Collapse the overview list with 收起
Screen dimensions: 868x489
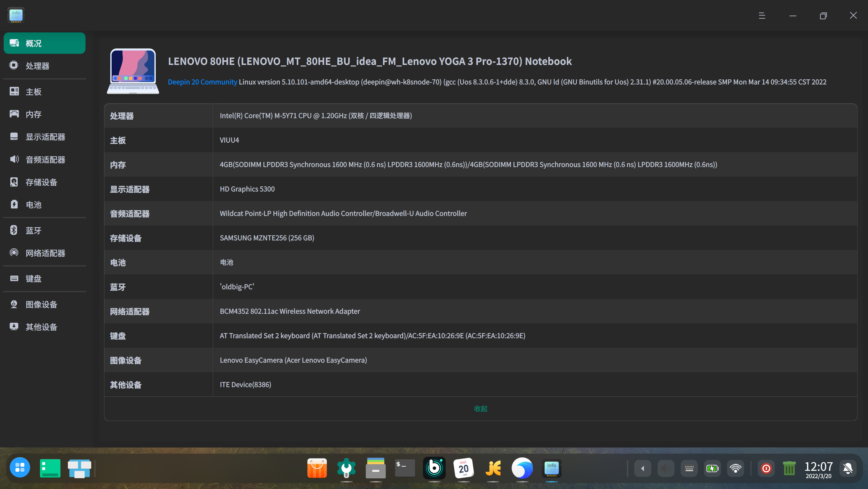point(481,408)
